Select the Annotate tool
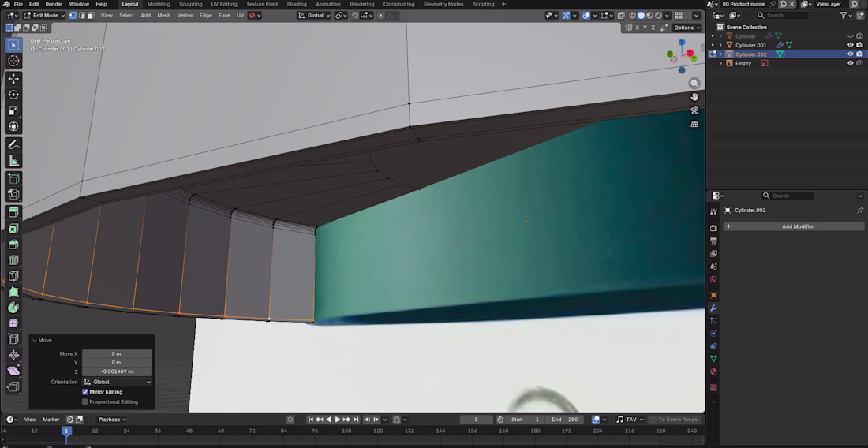Screen dimensions: 868x448 click(13, 145)
